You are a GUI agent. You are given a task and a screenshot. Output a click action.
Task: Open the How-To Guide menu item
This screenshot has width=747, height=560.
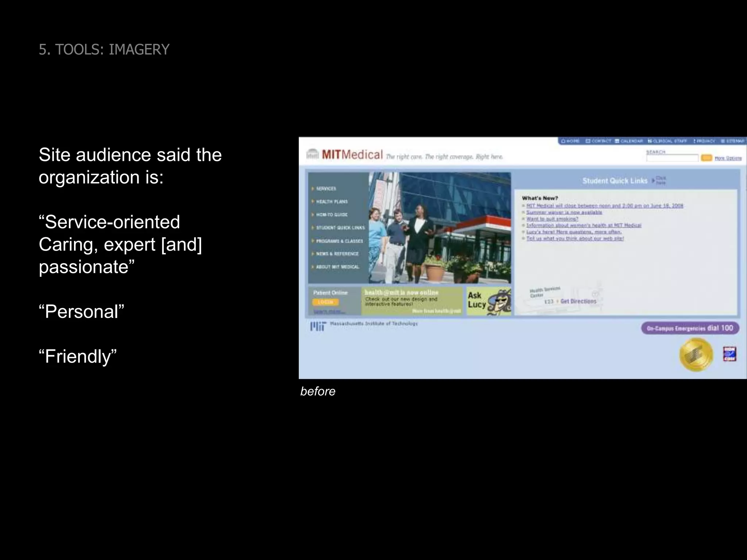332,215
